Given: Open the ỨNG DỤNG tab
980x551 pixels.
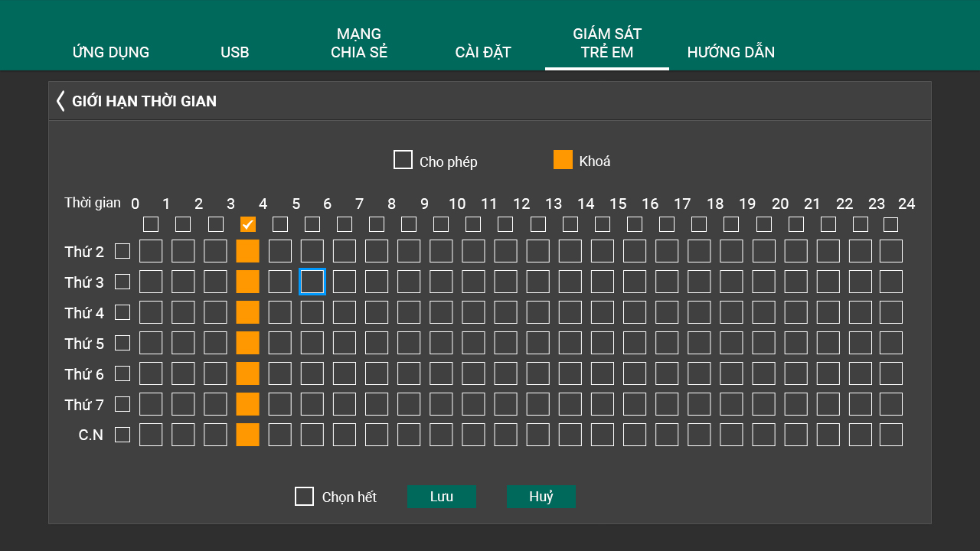Looking at the screenshot, I should (x=111, y=52).
